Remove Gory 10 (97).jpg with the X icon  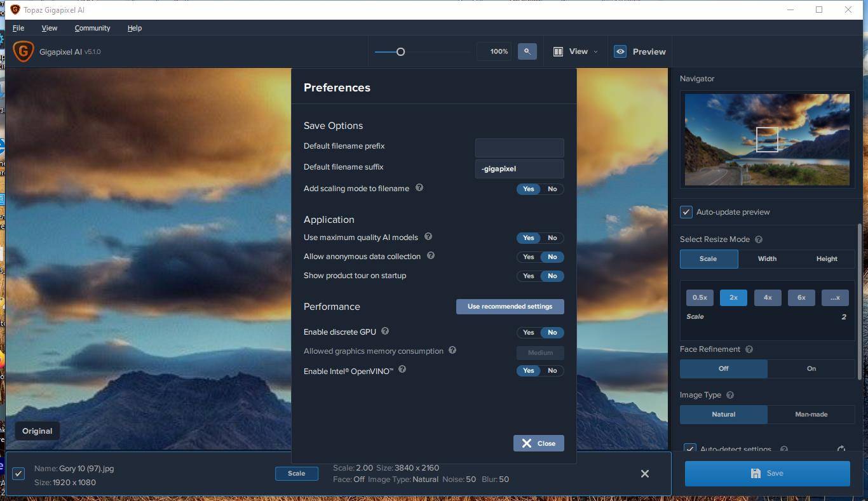pyautogui.click(x=645, y=474)
